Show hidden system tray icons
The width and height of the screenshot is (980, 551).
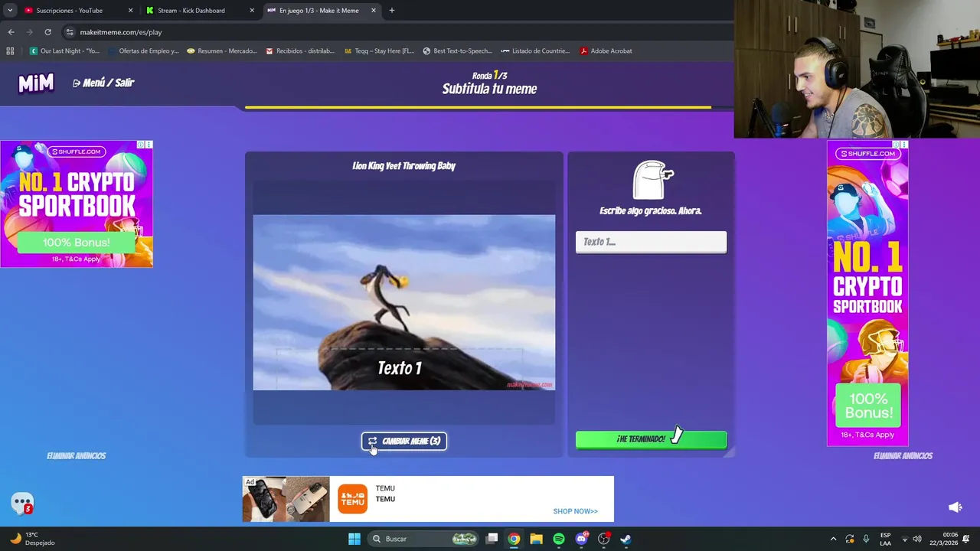[833, 539]
